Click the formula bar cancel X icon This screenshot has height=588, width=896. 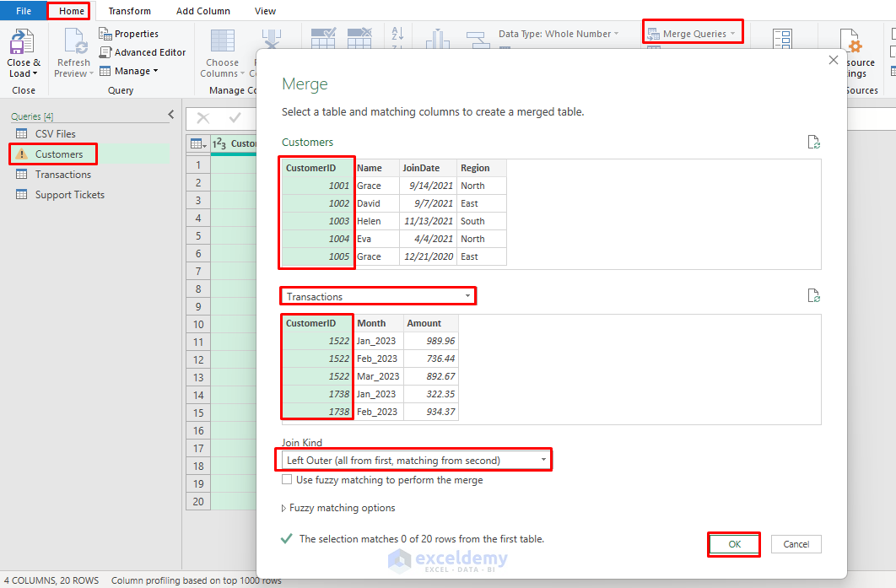(202, 118)
